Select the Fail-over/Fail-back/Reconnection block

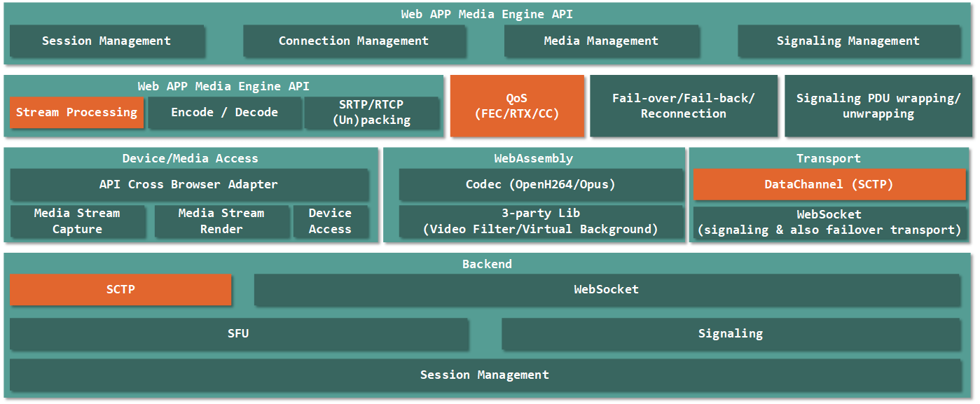(x=683, y=106)
